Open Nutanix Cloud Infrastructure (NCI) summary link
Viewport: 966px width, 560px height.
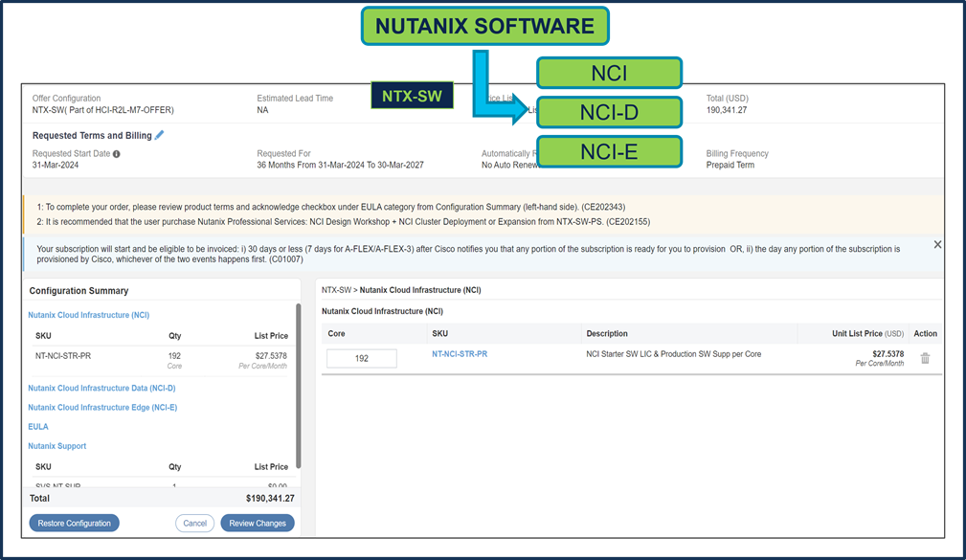click(89, 315)
